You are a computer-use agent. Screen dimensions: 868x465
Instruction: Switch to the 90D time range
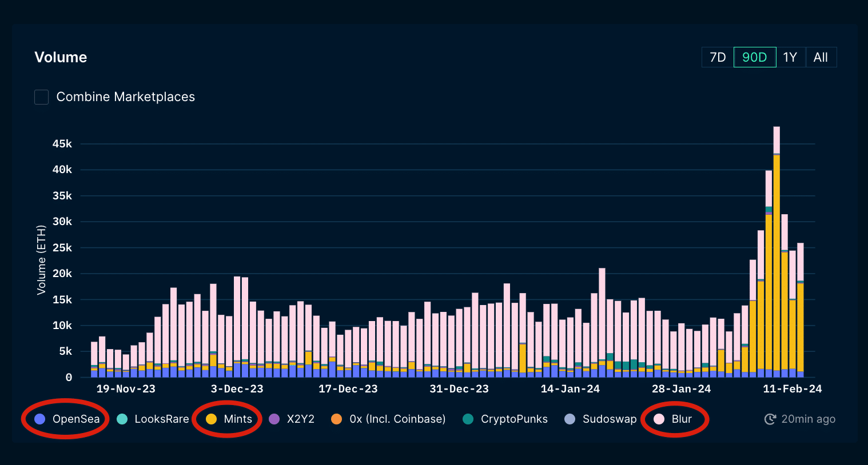[754, 57]
